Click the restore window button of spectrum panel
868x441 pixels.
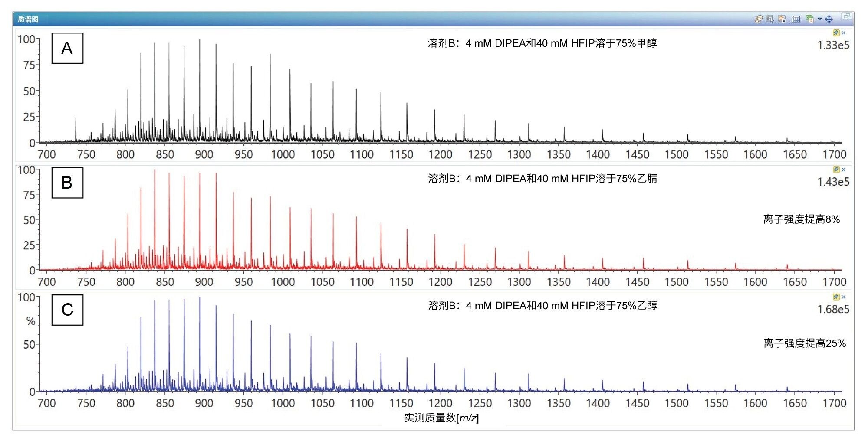(x=846, y=16)
